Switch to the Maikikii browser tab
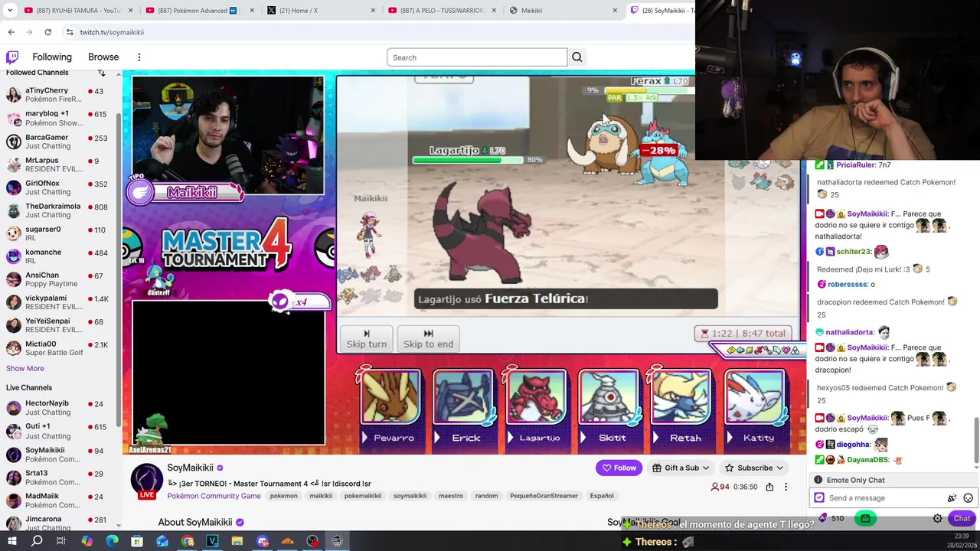This screenshot has height=551, width=980. 563,11
